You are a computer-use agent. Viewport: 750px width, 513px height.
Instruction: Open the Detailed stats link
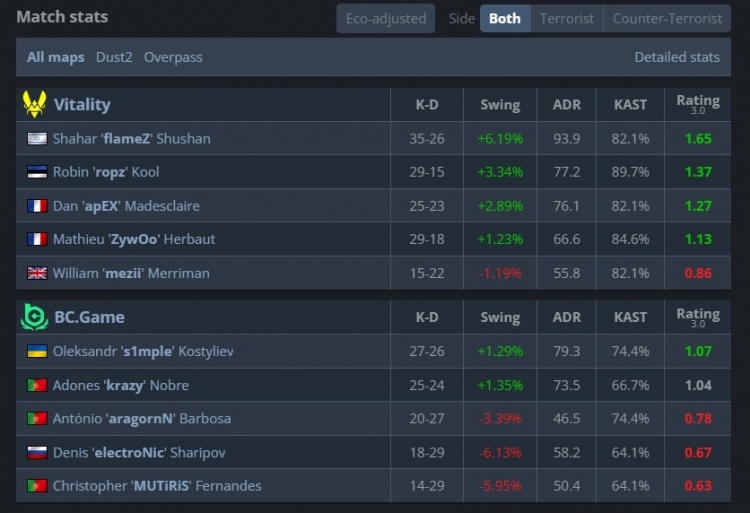(x=676, y=57)
